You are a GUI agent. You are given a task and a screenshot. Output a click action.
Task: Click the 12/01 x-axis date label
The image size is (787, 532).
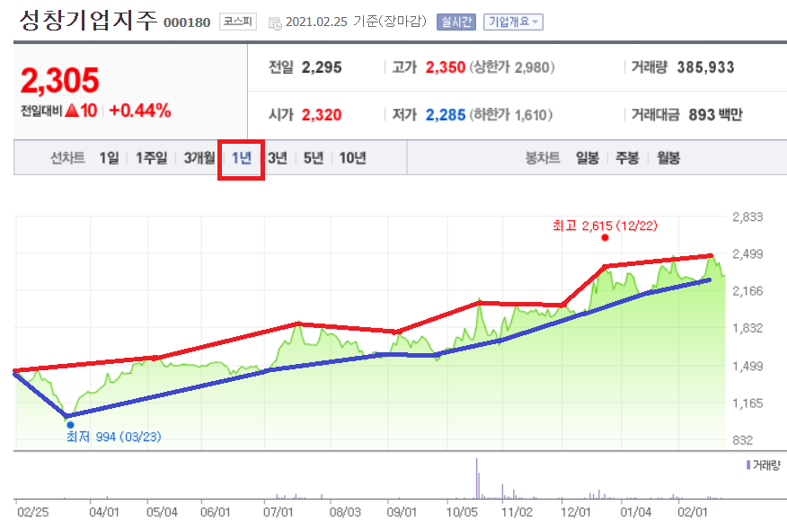(x=576, y=512)
